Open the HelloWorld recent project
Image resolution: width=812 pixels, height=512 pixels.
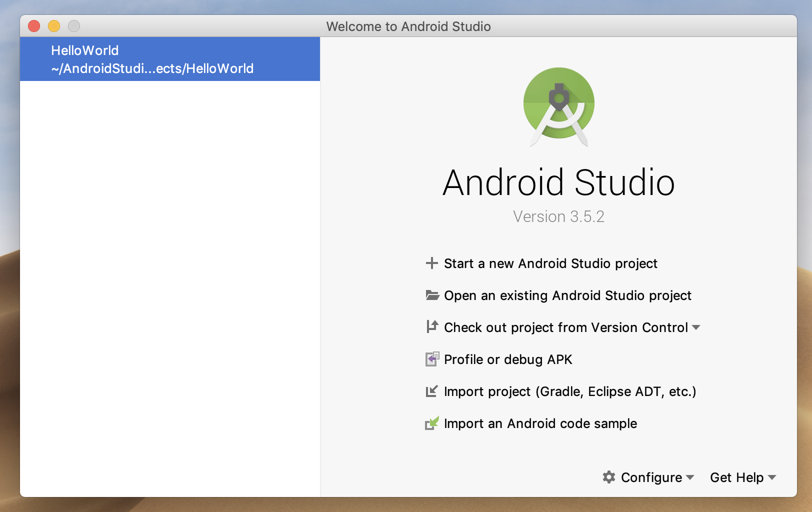click(170, 59)
